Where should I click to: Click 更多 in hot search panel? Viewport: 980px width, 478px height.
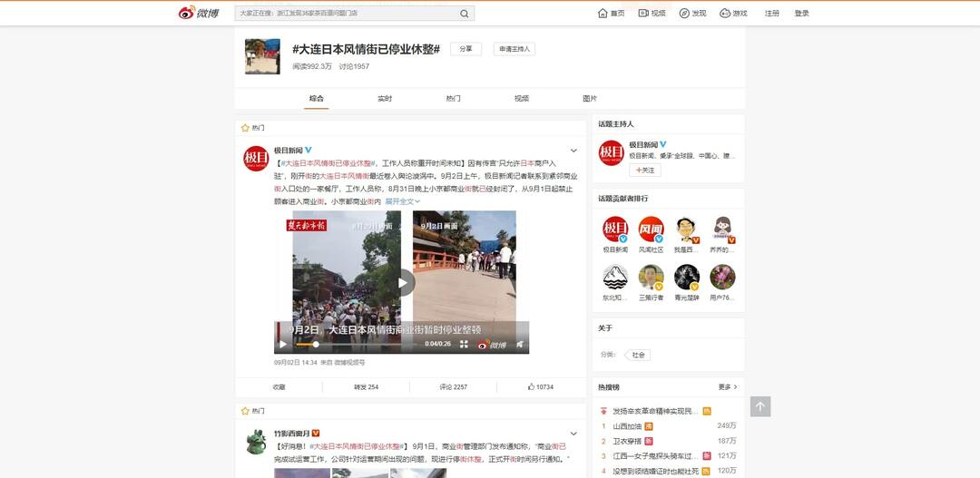(x=728, y=387)
